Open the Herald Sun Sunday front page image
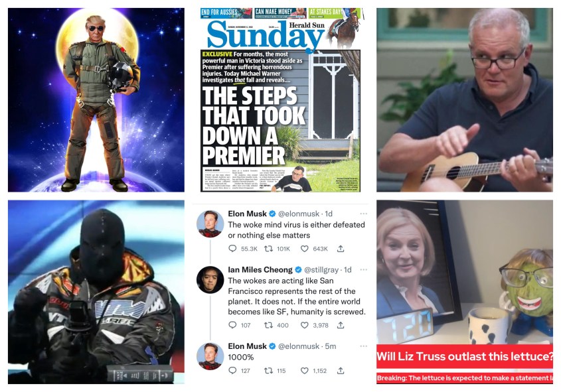The width and height of the screenshot is (561, 392). [x=280, y=100]
